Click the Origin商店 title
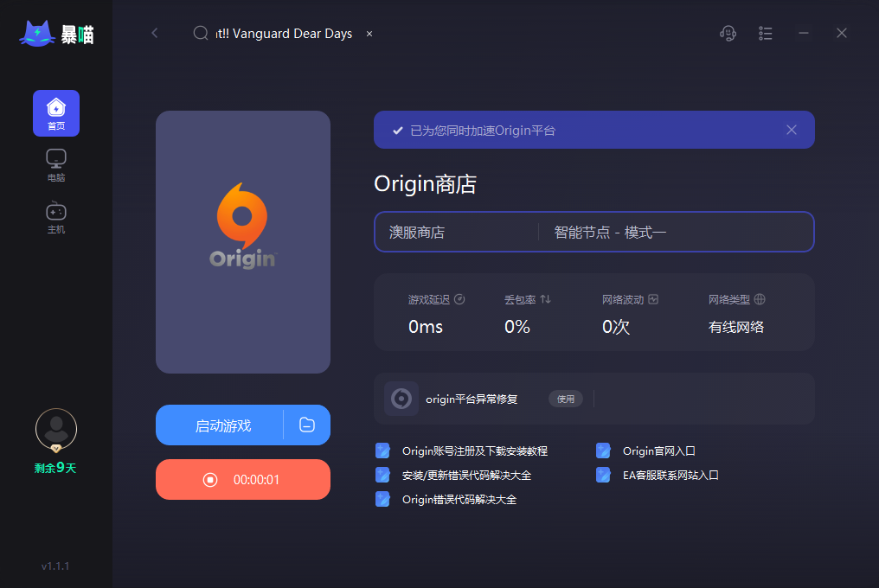 click(x=425, y=184)
